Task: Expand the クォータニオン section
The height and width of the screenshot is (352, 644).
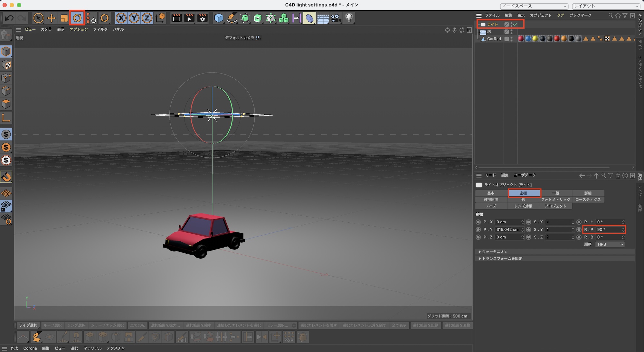Action: [x=495, y=252]
